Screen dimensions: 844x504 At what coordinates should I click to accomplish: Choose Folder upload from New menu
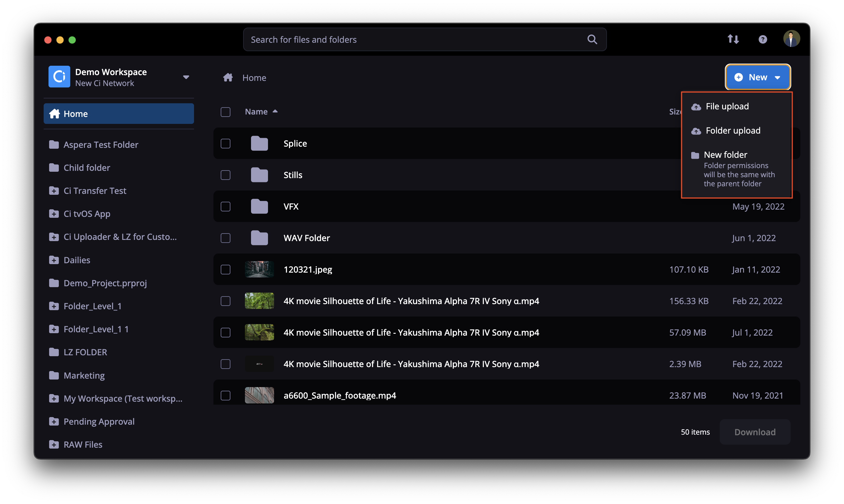click(736, 131)
